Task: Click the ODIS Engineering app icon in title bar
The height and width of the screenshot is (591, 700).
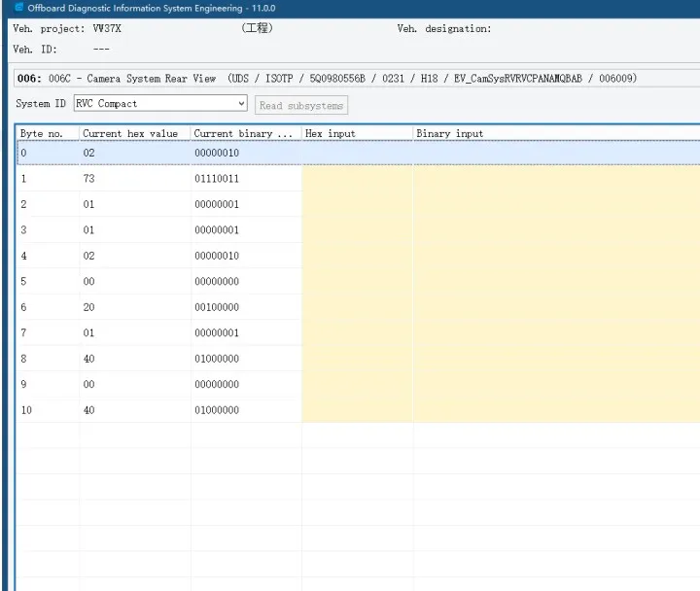Action: (x=18, y=8)
